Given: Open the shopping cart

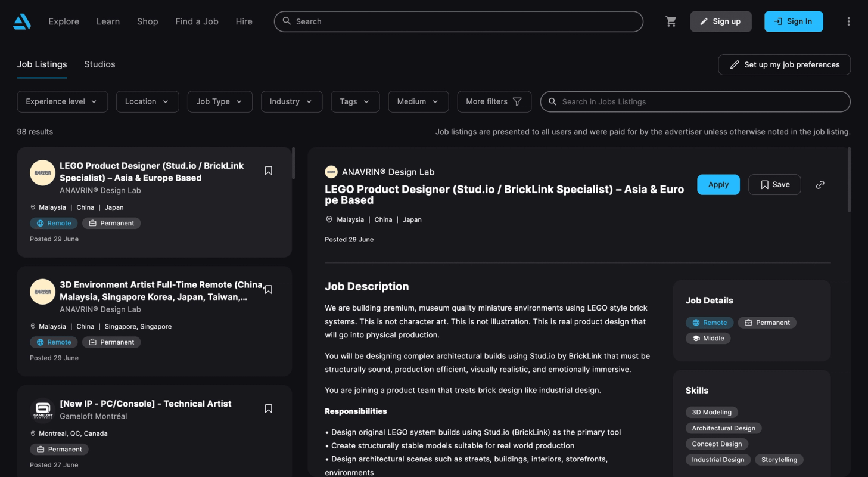Looking at the screenshot, I should [x=671, y=21].
